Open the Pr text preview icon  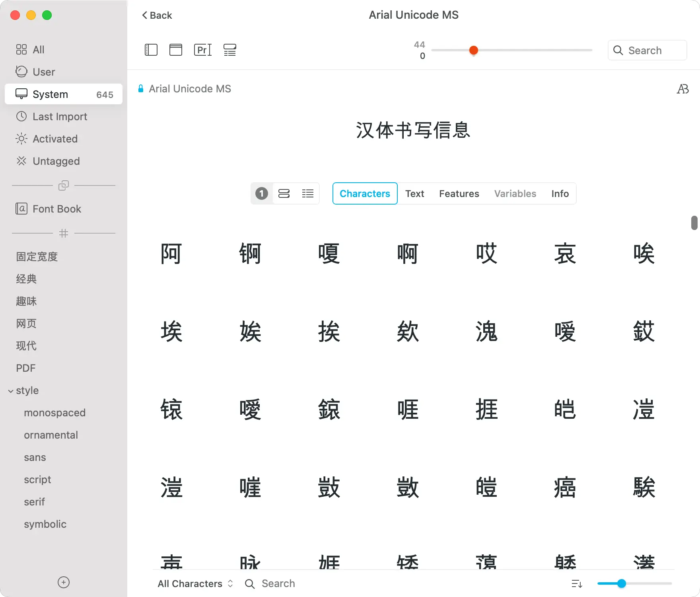[x=202, y=50]
